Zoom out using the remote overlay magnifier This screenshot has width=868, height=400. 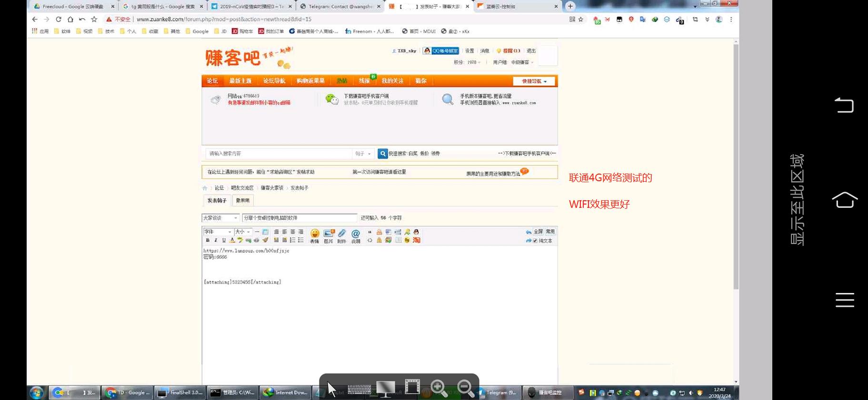pyautogui.click(x=466, y=389)
